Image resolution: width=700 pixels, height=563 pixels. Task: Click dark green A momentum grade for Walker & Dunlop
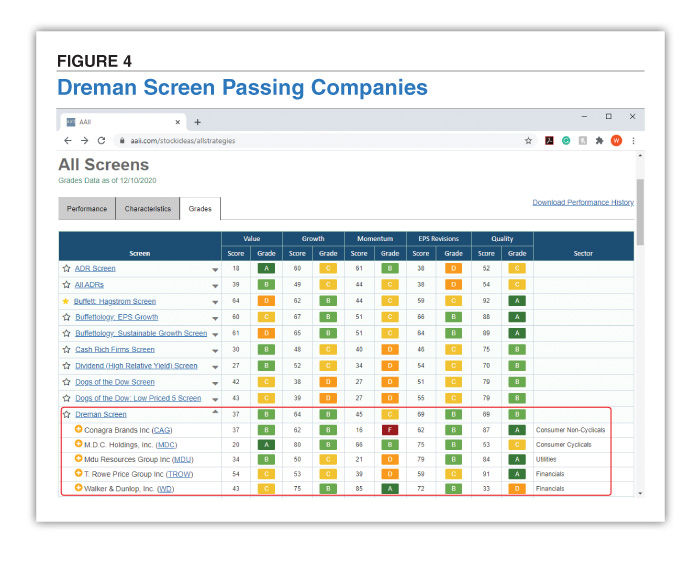[390, 488]
